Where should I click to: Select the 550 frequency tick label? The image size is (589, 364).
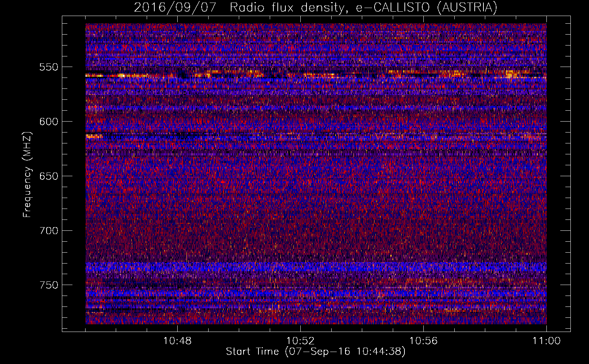[x=49, y=67]
